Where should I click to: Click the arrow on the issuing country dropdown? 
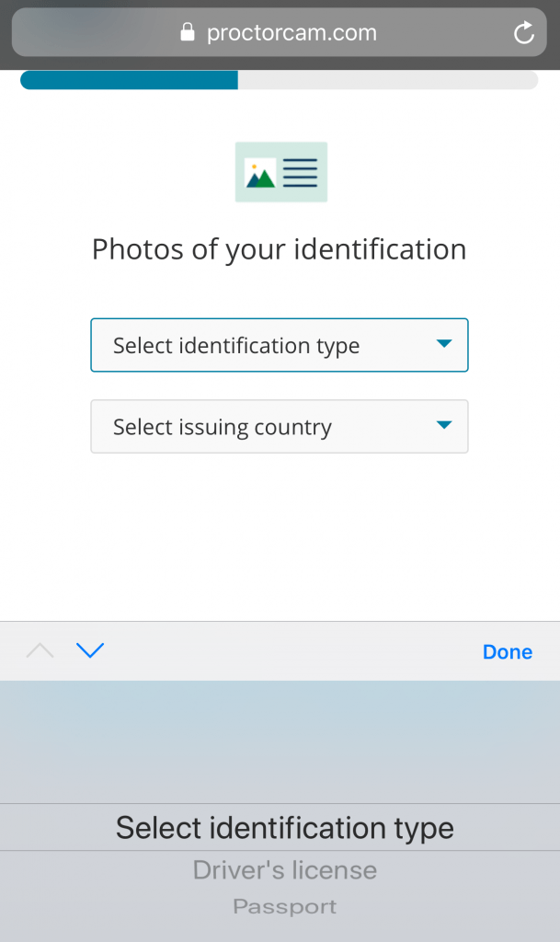pyautogui.click(x=444, y=425)
